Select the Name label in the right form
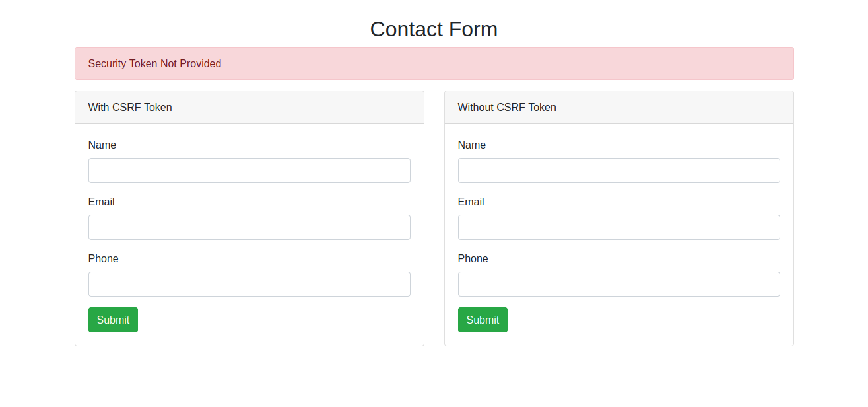 [x=472, y=145]
